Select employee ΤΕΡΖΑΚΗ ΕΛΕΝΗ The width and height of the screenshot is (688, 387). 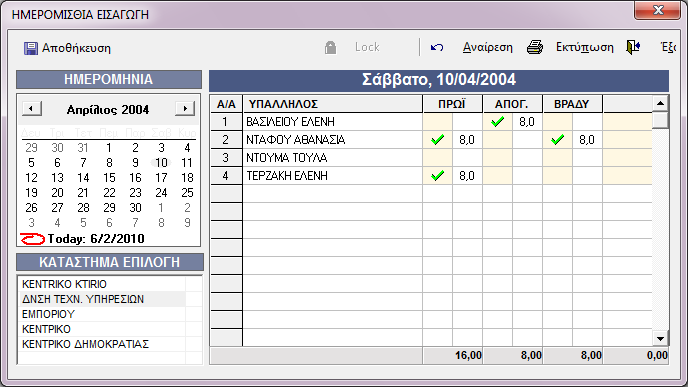(x=333, y=176)
